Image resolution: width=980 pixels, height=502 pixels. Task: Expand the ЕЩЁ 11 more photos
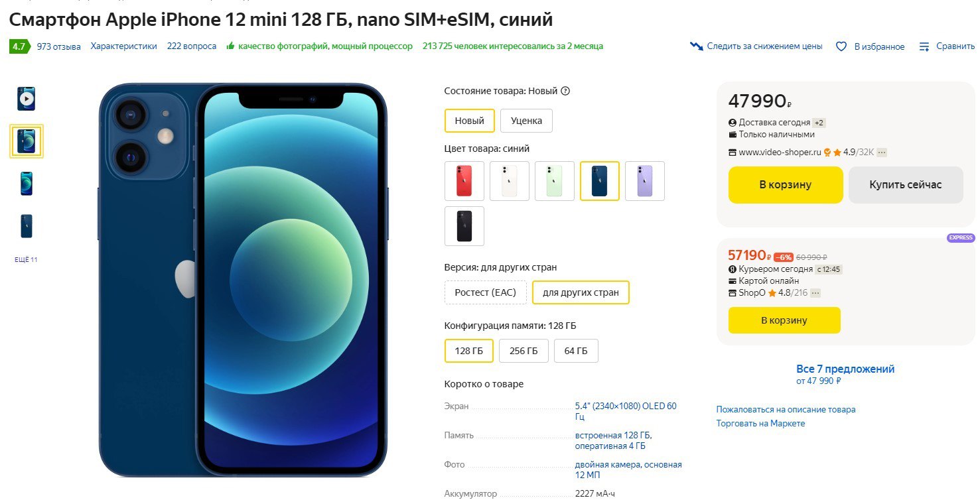tap(26, 259)
